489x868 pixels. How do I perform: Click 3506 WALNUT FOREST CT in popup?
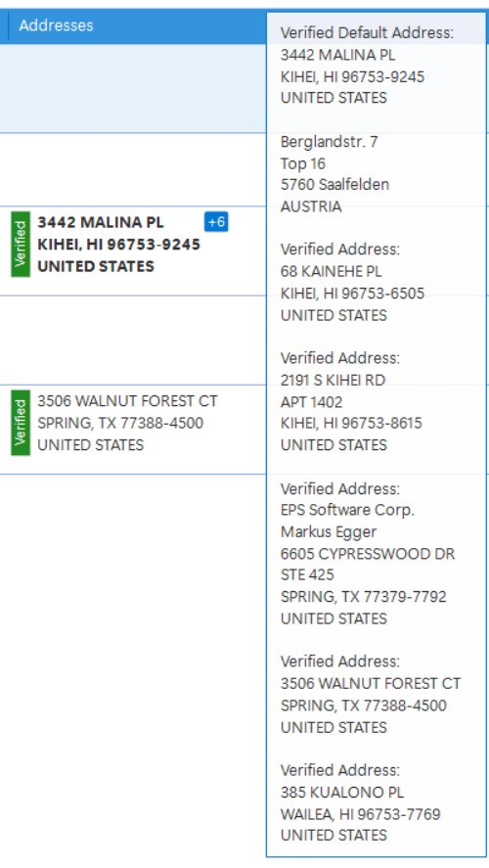(x=371, y=684)
